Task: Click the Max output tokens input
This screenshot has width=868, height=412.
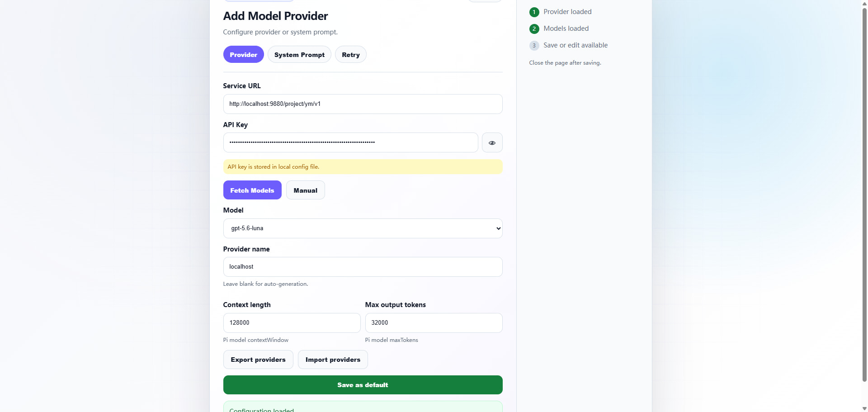Action: (434, 323)
